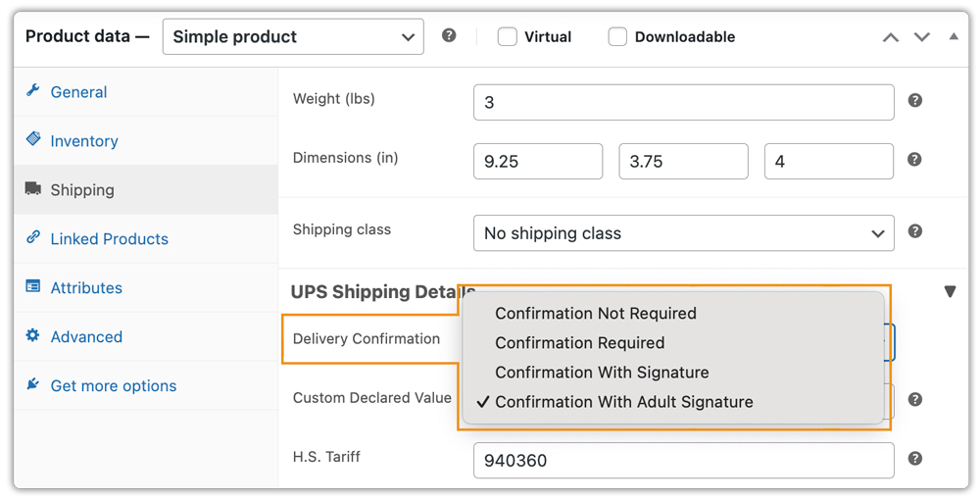Click the Weight input field
This screenshot has width=980, height=501.
pos(684,103)
